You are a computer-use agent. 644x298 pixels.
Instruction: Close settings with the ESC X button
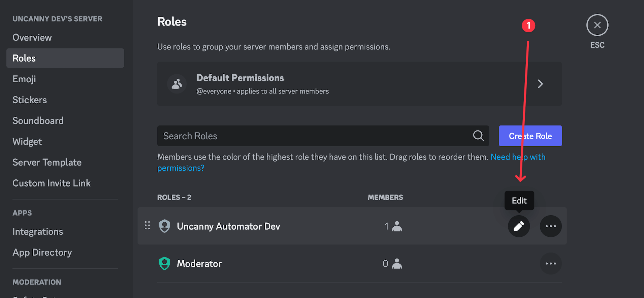597,25
